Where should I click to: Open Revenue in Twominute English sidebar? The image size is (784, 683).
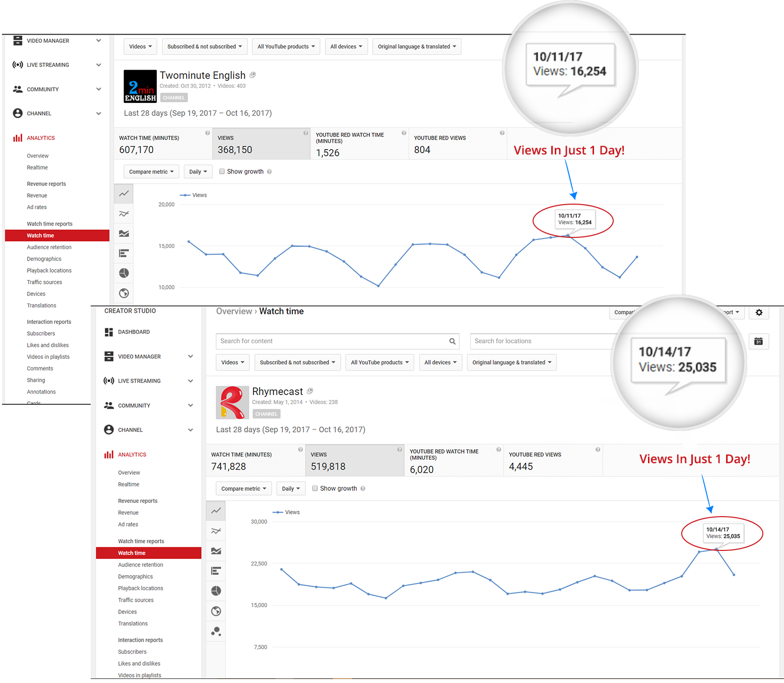pyautogui.click(x=37, y=196)
